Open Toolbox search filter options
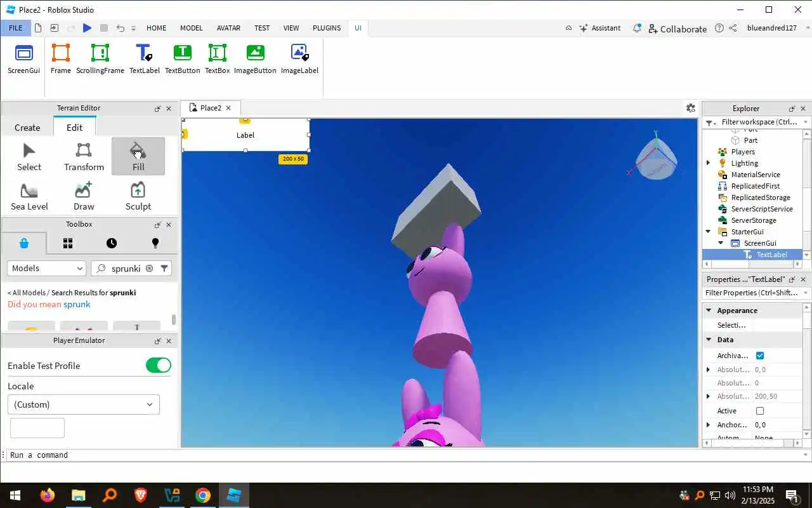This screenshot has height=508, width=812. (x=164, y=269)
